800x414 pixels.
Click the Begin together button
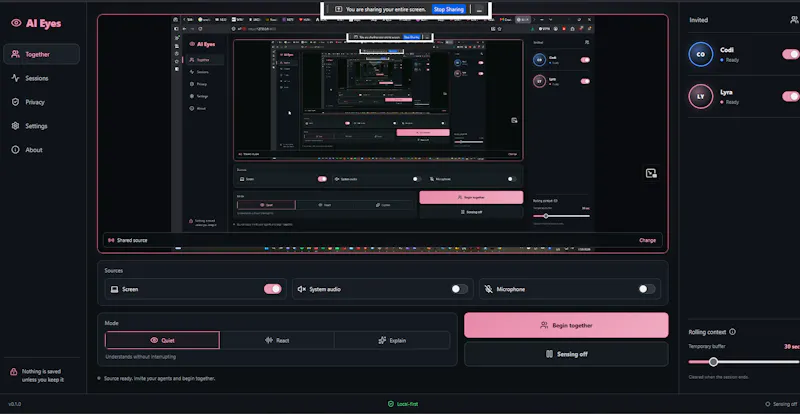tap(566, 325)
